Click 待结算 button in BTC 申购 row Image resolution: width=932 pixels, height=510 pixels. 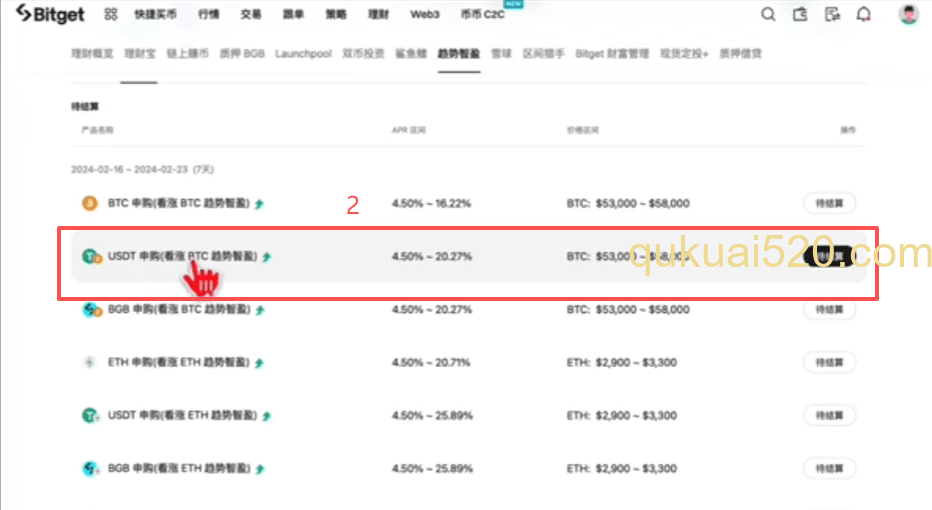click(829, 203)
